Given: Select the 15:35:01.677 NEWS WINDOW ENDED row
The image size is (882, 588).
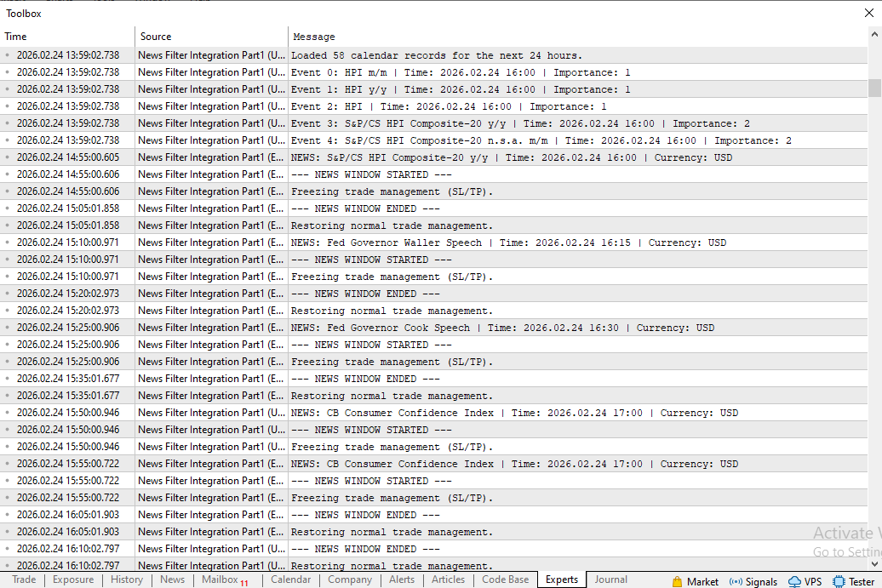Looking at the screenshot, I should (x=433, y=379).
